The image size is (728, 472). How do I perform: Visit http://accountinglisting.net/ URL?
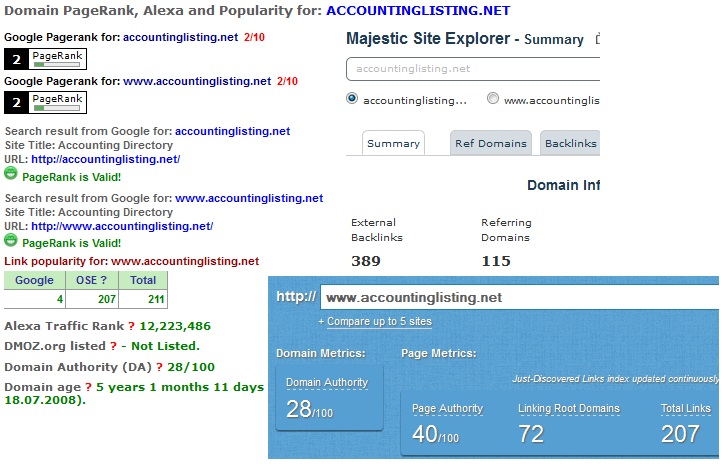(x=105, y=159)
